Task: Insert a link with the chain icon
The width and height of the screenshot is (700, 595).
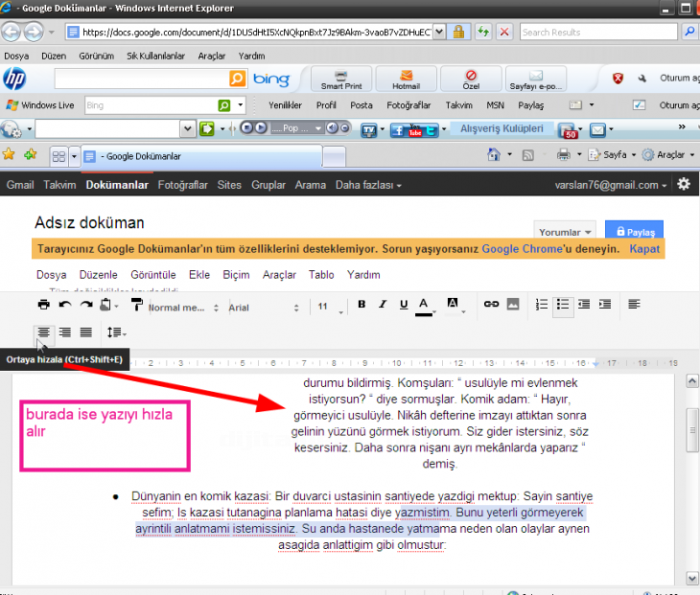Action: (491, 305)
